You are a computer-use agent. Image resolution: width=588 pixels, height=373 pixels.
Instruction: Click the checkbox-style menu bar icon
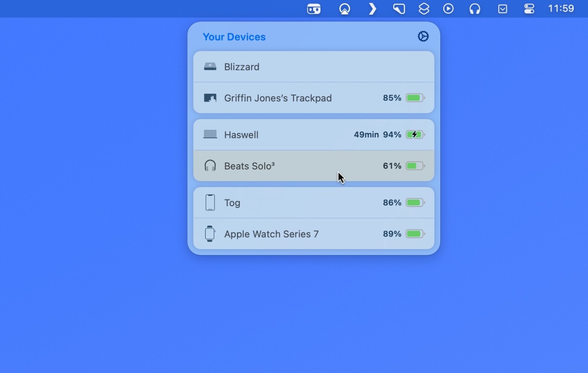tap(502, 9)
